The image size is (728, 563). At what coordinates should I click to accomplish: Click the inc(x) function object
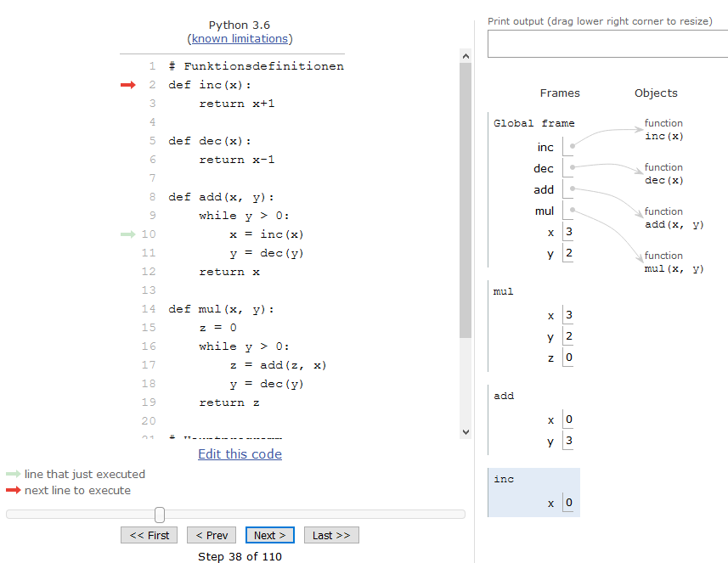click(663, 130)
